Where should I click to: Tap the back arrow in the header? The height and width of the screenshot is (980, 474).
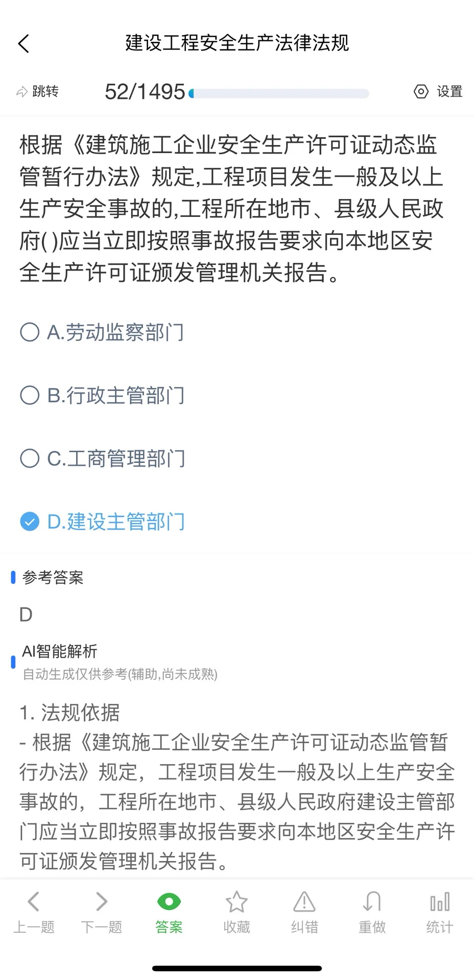click(x=23, y=43)
